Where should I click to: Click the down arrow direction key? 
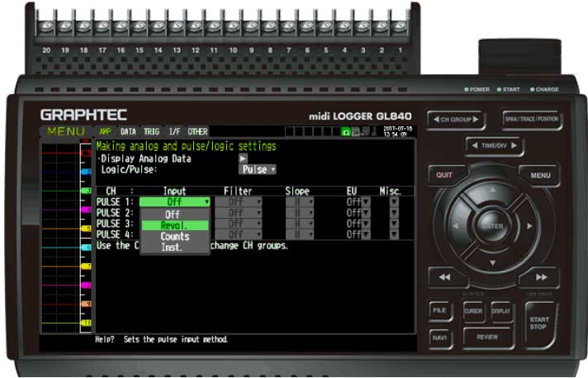click(492, 263)
